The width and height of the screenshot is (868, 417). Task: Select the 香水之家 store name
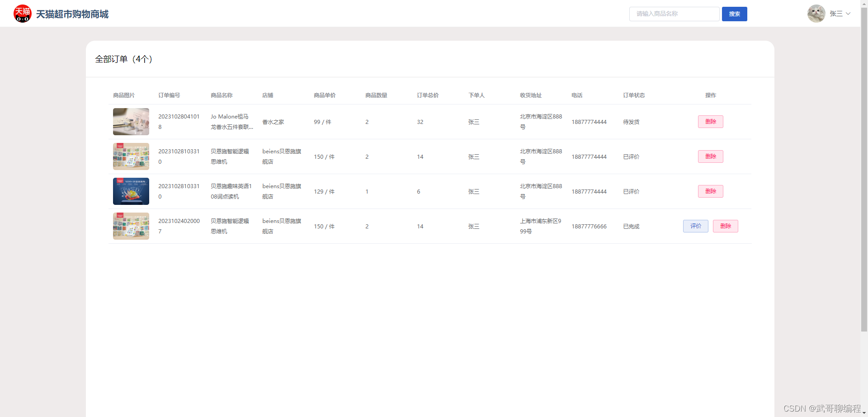click(x=273, y=122)
